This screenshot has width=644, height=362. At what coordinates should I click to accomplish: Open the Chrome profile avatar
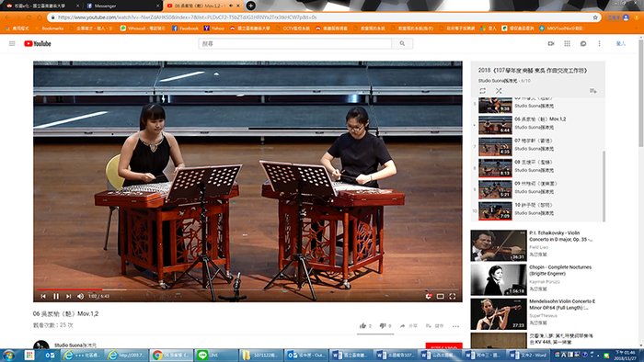point(626,17)
